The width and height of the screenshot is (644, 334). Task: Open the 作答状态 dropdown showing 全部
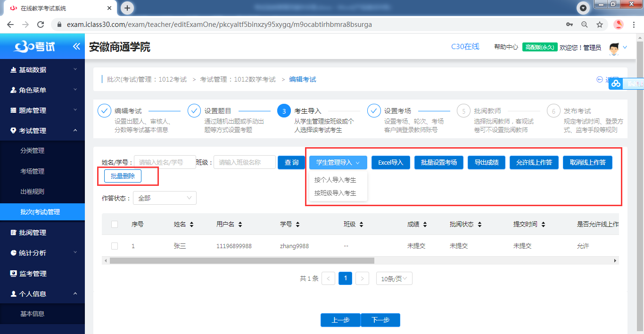point(165,198)
